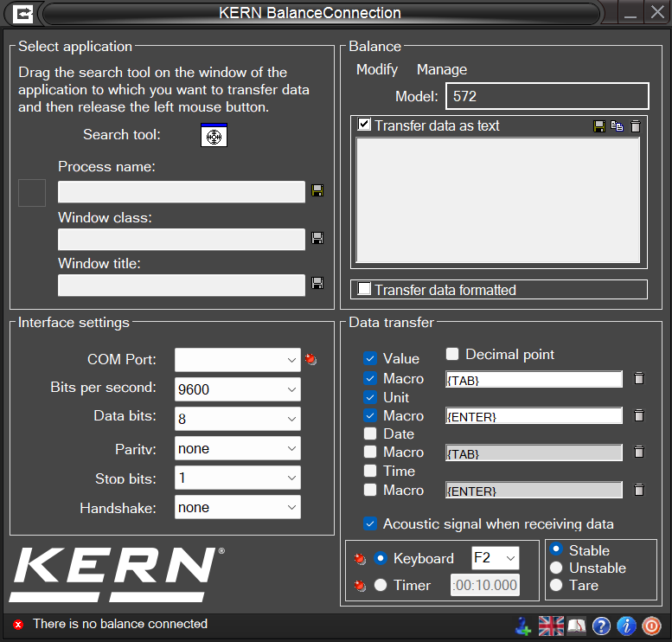672x642 pixels.
Task: Open the help question mark icon
Action: click(x=601, y=626)
